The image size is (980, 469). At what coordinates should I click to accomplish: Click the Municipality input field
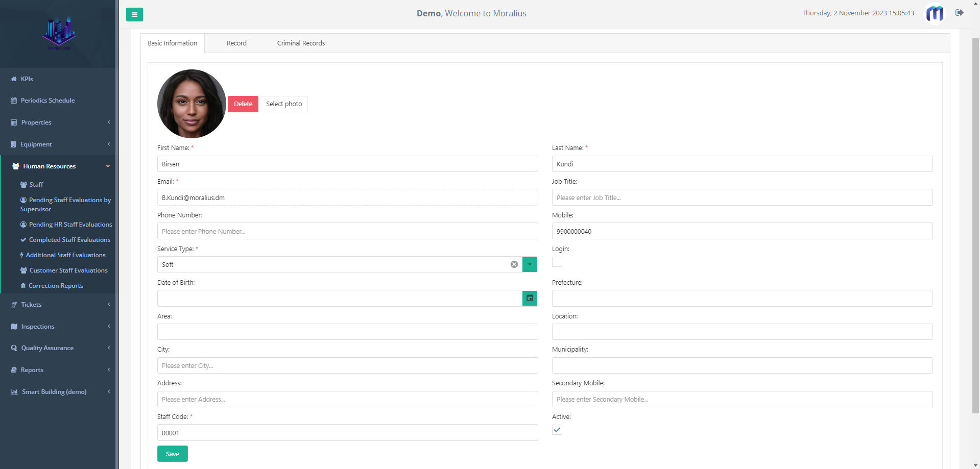coord(742,365)
